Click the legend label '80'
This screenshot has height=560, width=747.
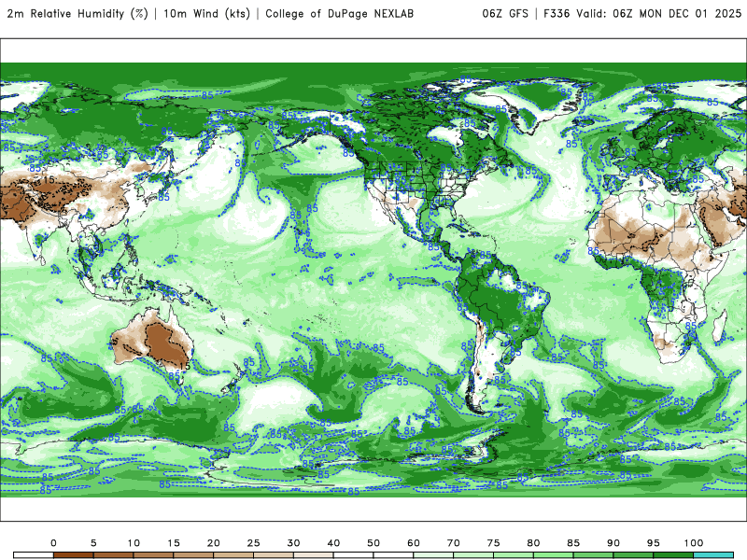pyautogui.click(x=533, y=543)
